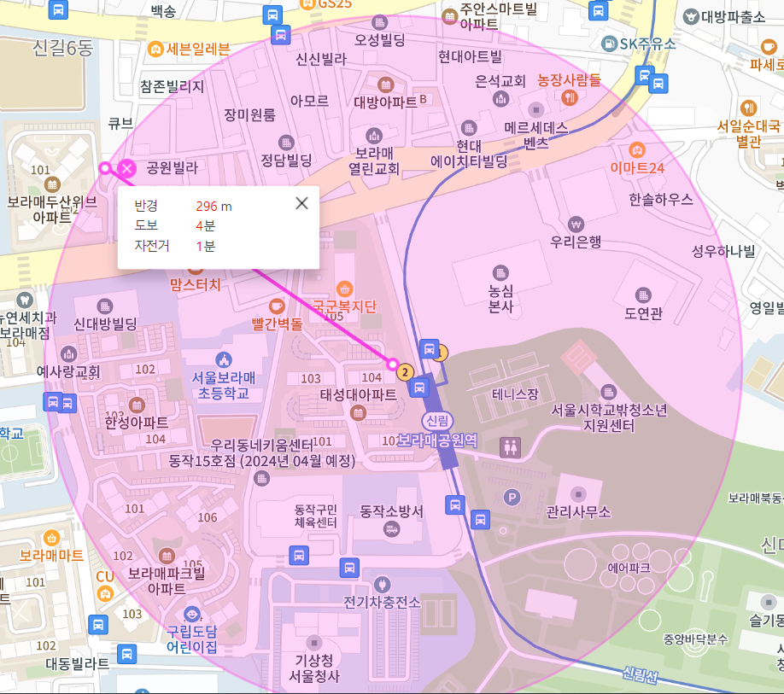Viewport: 784px width, 694px height.
Task: Click the public restroom icon
Action: tap(511, 447)
